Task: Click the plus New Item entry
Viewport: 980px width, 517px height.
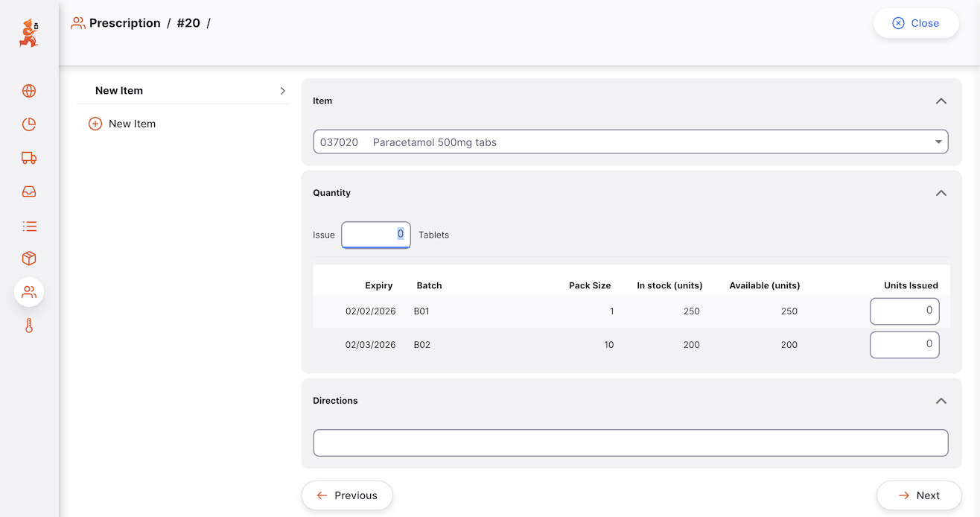Action: click(x=122, y=124)
